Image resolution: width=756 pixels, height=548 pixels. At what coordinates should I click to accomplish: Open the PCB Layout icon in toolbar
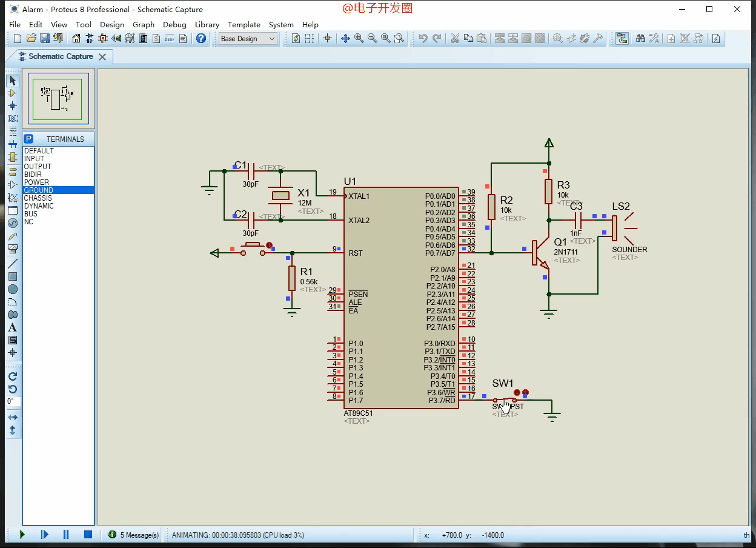pyautogui.click(x=103, y=38)
